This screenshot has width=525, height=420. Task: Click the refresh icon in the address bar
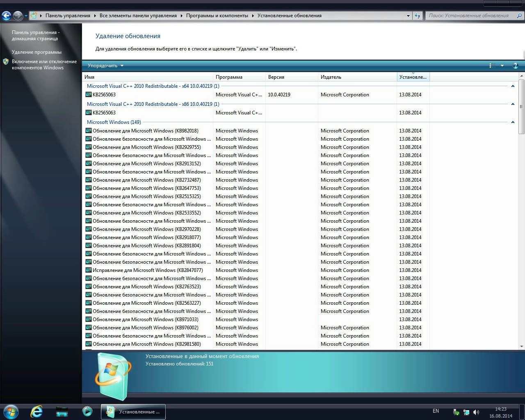tap(417, 15)
